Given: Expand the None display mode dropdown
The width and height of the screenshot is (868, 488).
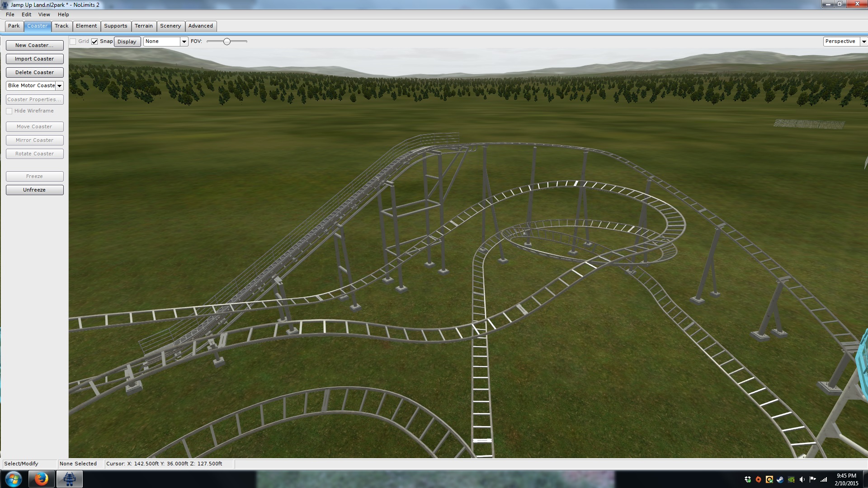Looking at the screenshot, I should coord(184,42).
